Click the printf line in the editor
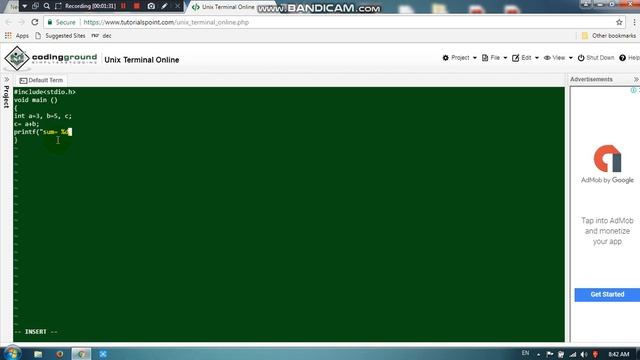This screenshot has width=640, height=360. pyautogui.click(x=42, y=132)
